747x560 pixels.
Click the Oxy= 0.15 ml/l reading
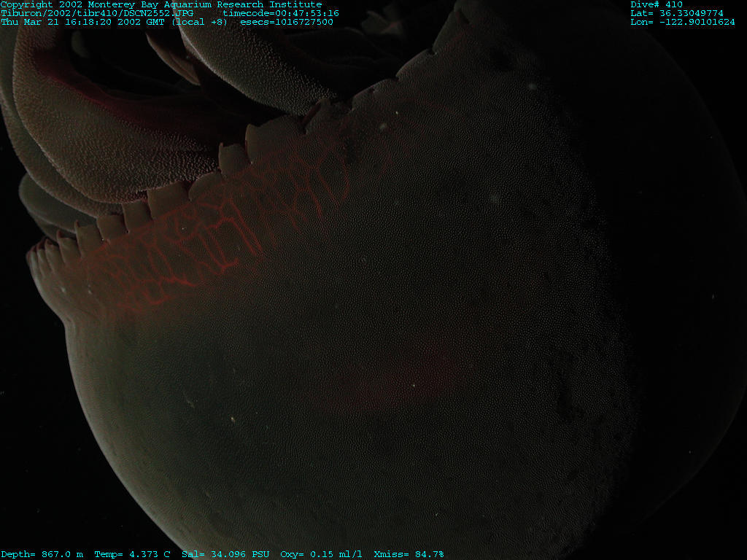tap(321, 554)
